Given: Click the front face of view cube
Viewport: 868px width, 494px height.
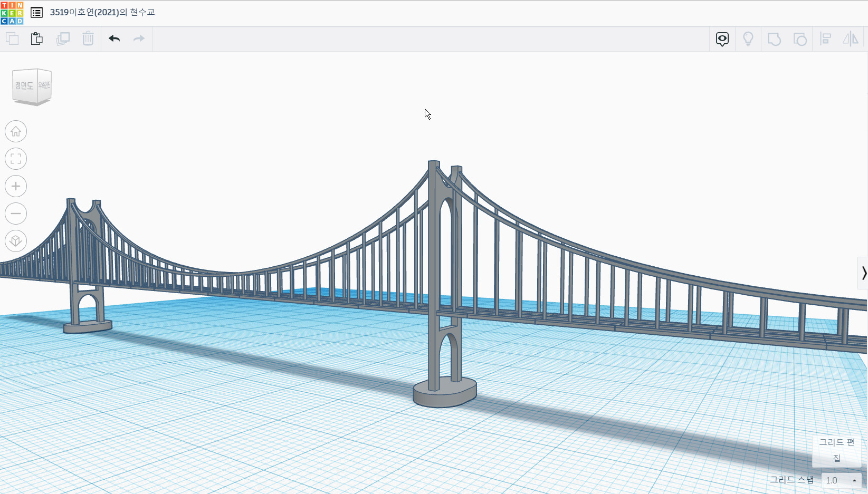Looking at the screenshot, I should (x=24, y=86).
